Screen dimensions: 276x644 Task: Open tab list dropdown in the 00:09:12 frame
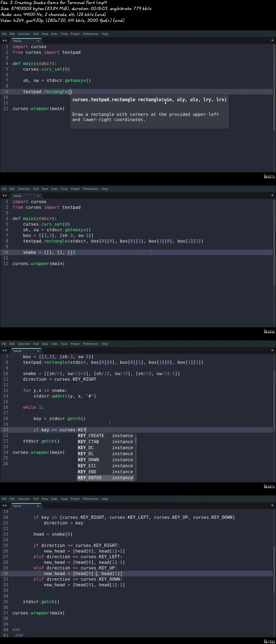pyautogui.click(x=272, y=350)
